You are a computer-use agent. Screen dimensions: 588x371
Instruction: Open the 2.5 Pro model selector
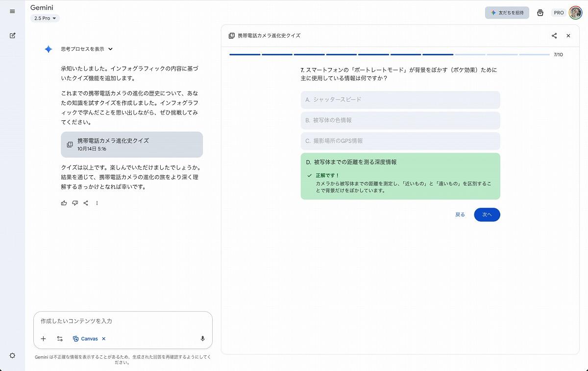(x=45, y=18)
